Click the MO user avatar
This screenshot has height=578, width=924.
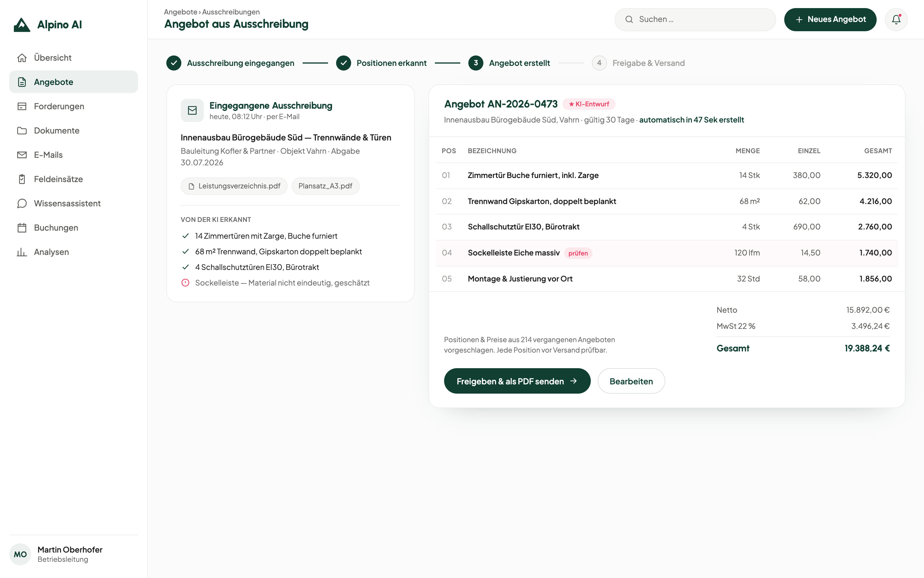[20, 554]
